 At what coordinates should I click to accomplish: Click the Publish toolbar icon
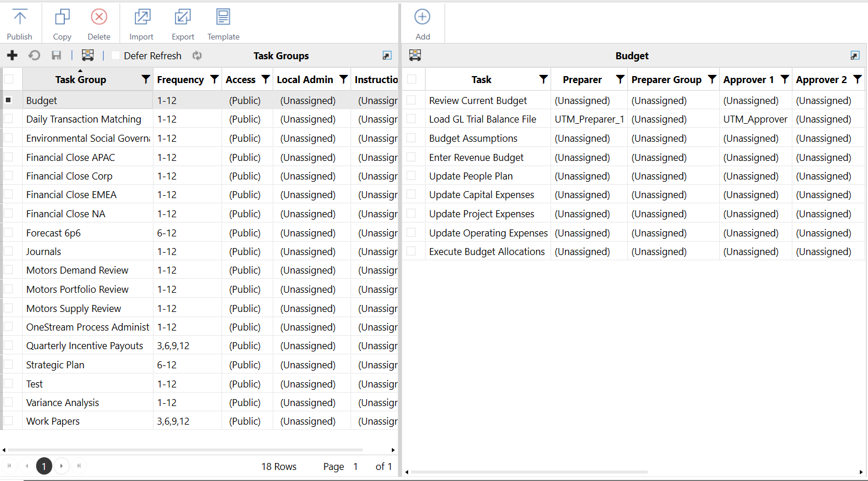coord(20,23)
